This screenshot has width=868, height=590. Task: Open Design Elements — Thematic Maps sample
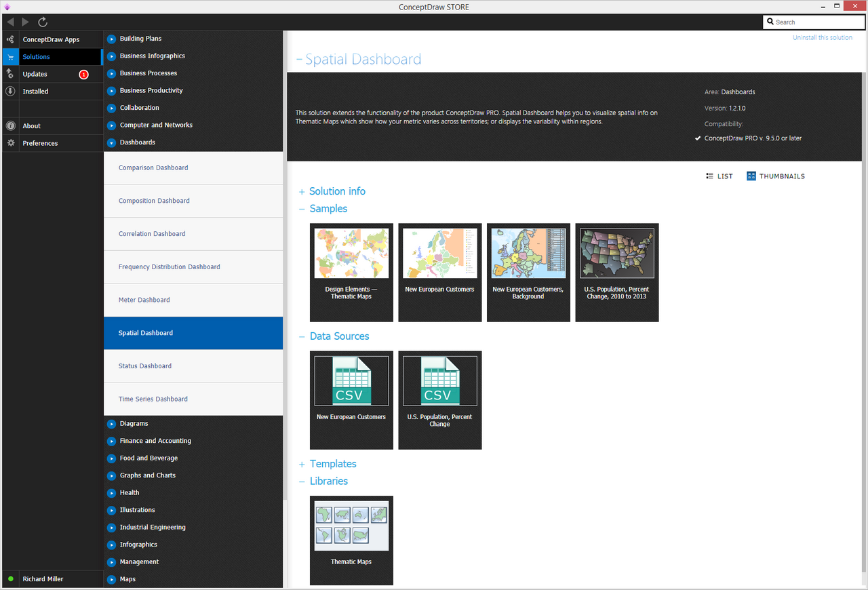(x=351, y=272)
